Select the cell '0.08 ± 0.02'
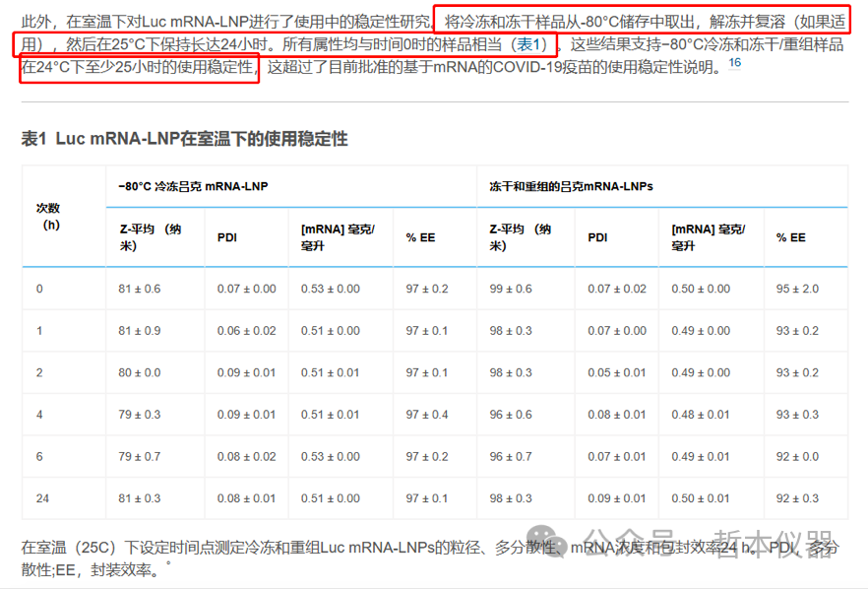Image resolution: width=868 pixels, height=589 pixels. [246, 457]
